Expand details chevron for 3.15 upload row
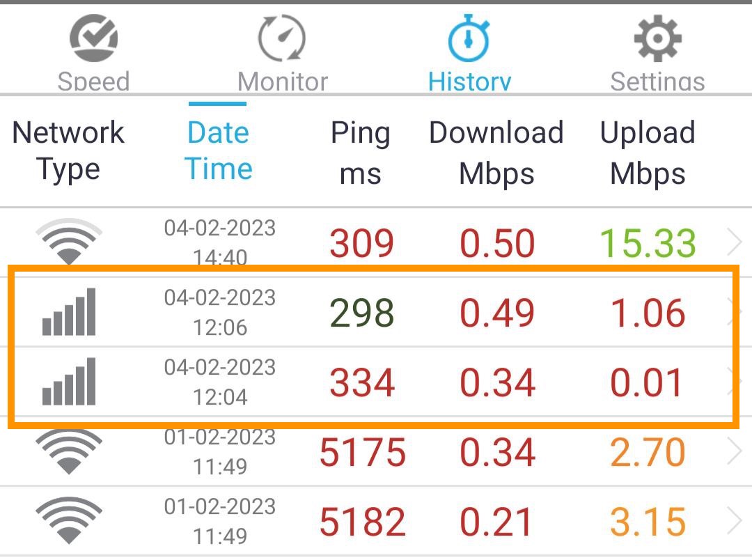752x560 pixels. pos(735,522)
